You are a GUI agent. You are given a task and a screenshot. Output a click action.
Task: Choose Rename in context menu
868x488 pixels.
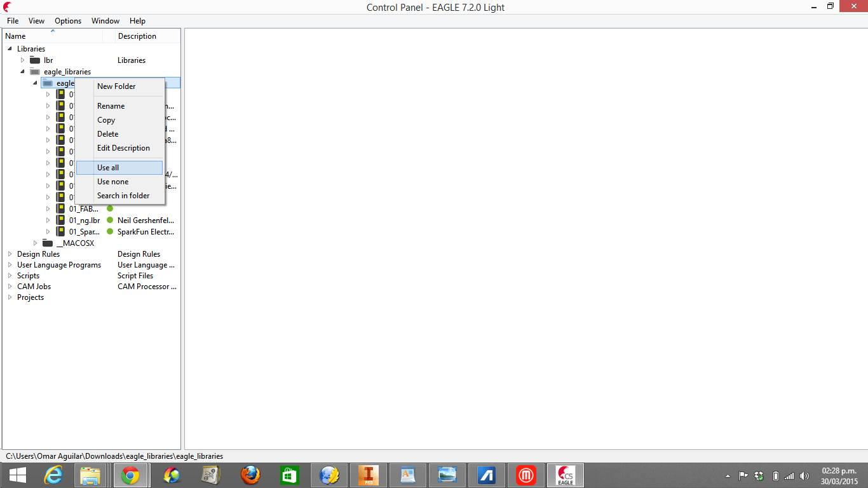119,106
